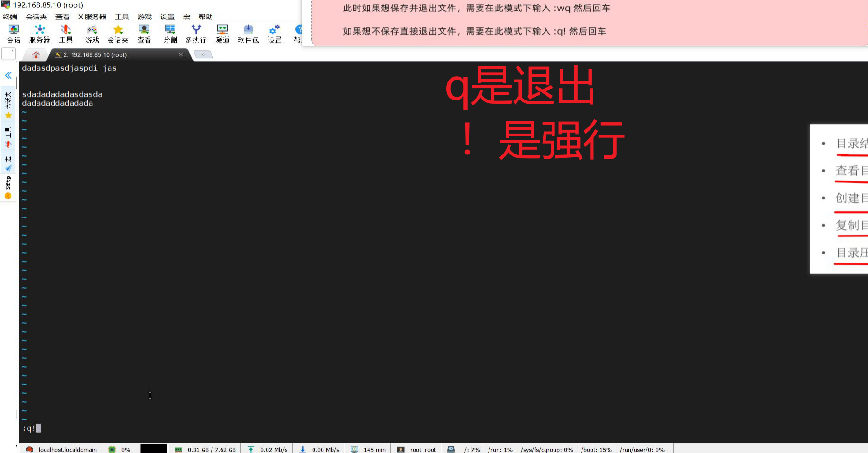Screen dimensions: 868x453
Task: Open the 软件包 (Packages) toolbar icon
Action: pos(248,34)
